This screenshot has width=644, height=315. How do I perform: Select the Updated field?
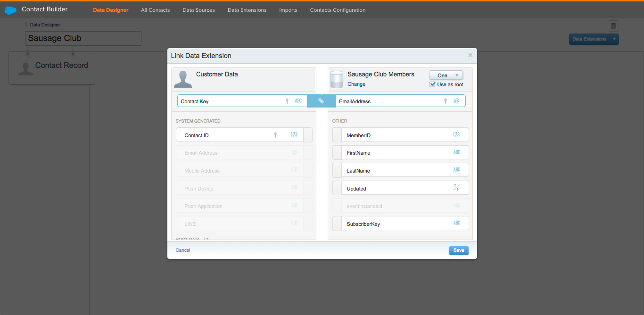point(405,188)
